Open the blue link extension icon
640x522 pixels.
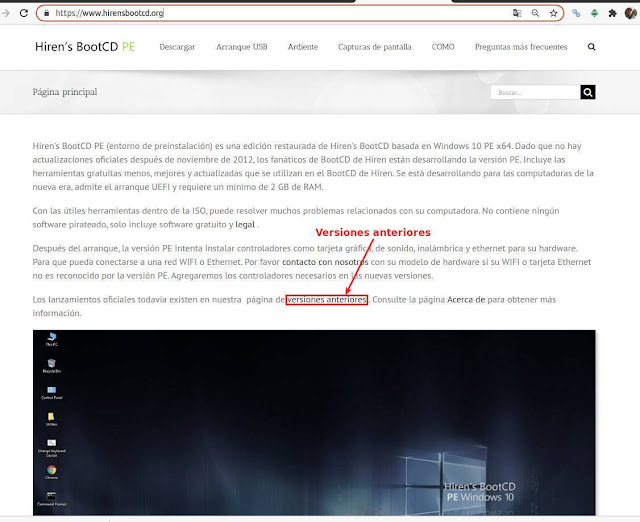(576, 13)
